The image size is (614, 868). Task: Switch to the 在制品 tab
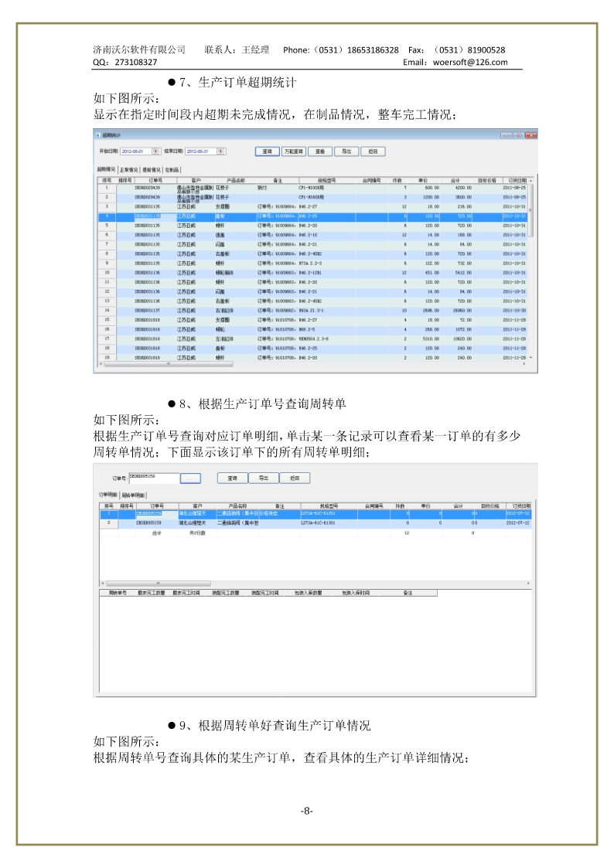coord(172,170)
